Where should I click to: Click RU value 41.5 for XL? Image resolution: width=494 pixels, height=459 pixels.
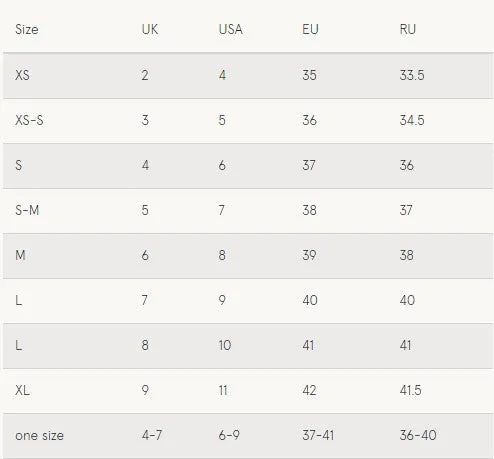click(411, 390)
